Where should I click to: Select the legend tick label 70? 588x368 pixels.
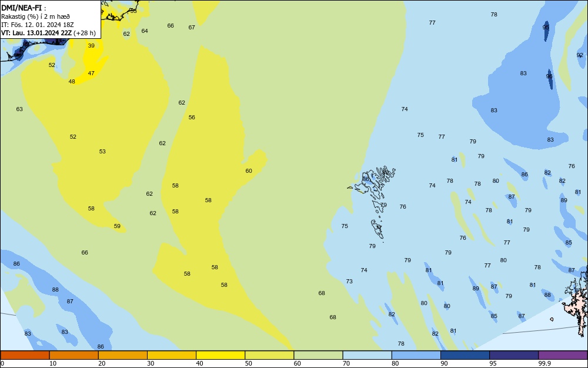coord(346,363)
